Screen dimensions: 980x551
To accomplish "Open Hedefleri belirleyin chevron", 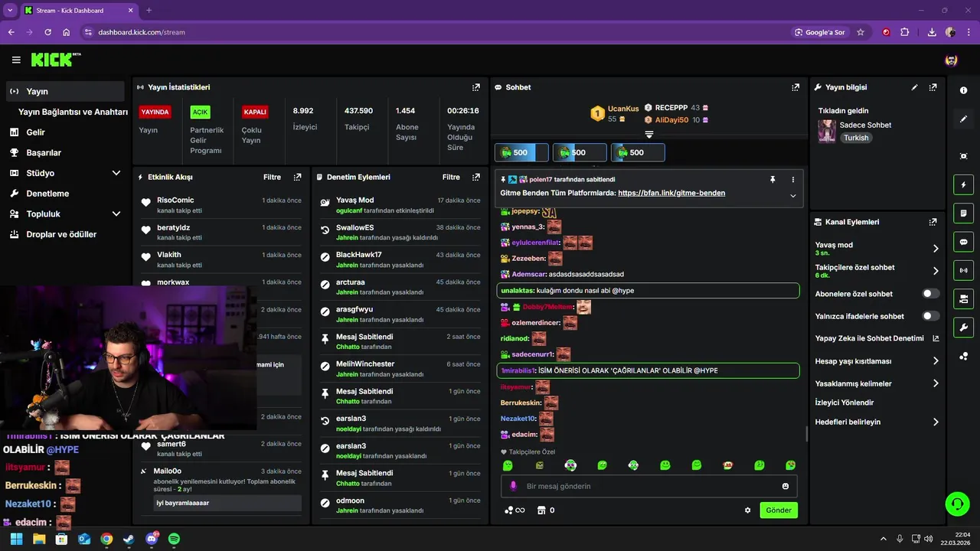I will pyautogui.click(x=936, y=422).
